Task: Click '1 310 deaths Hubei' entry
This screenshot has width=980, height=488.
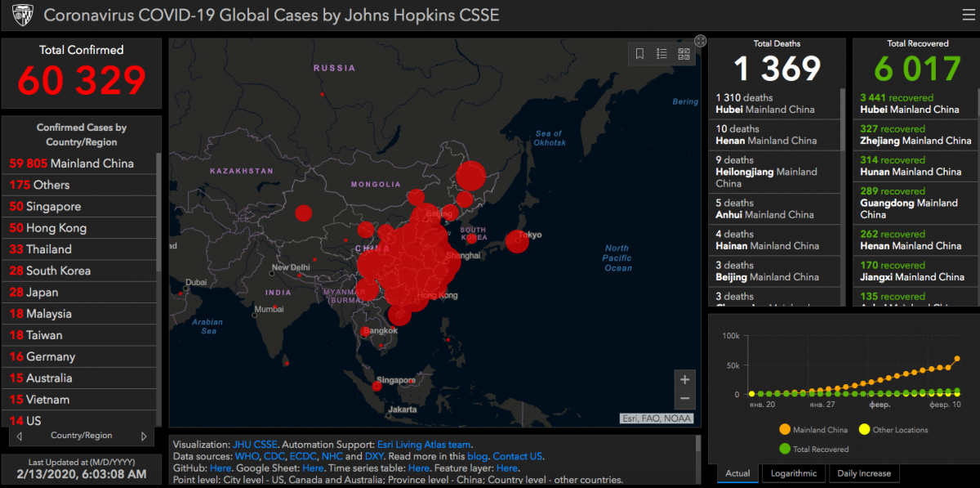Action: click(775, 104)
